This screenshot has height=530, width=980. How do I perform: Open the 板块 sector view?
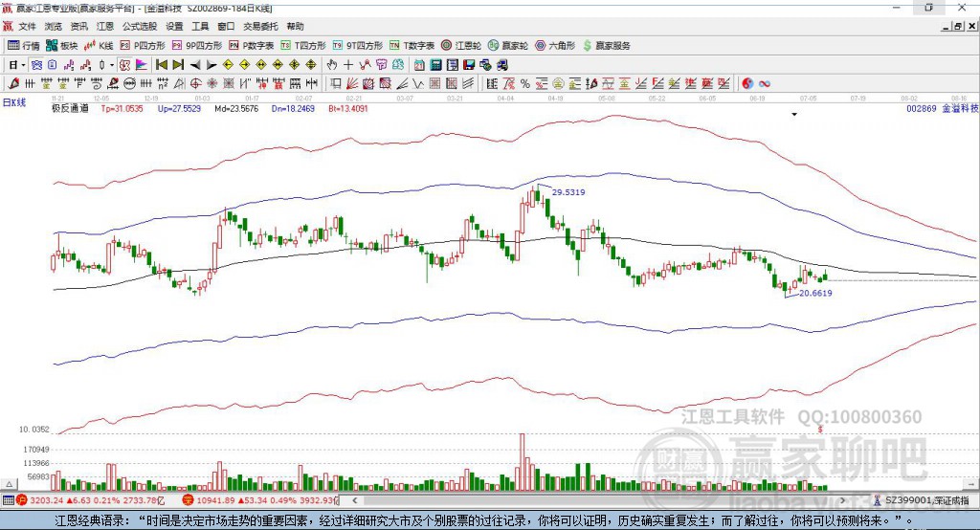(x=62, y=46)
